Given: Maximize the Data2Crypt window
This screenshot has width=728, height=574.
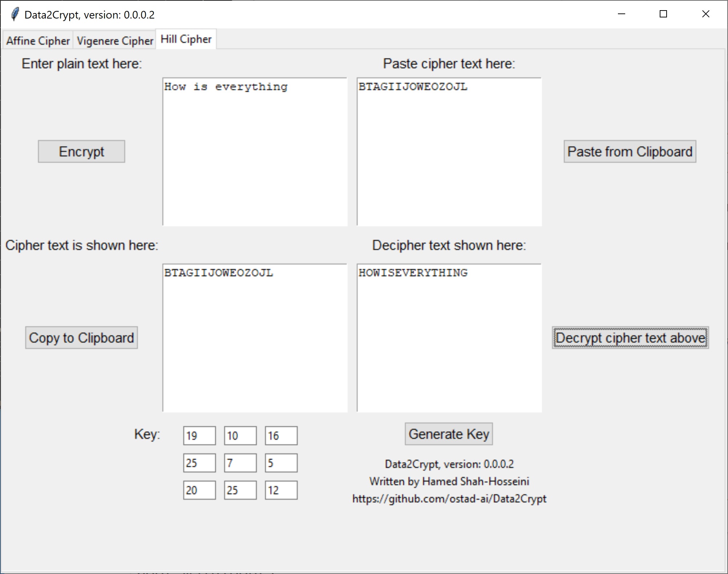Looking at the screenshot, I should click(663, 14).
